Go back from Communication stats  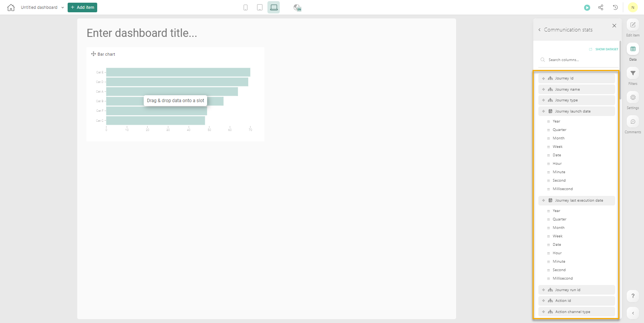click(x=539, y=30)
